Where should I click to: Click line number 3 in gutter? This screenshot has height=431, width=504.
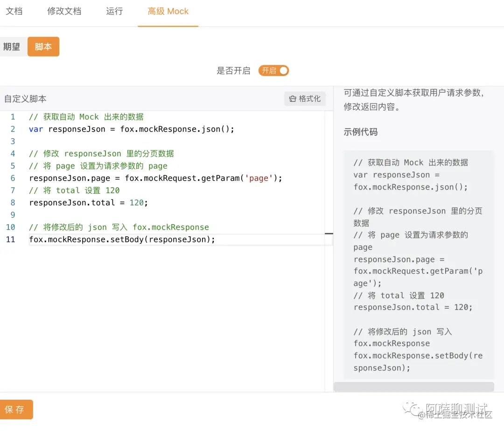pos(13,141)
